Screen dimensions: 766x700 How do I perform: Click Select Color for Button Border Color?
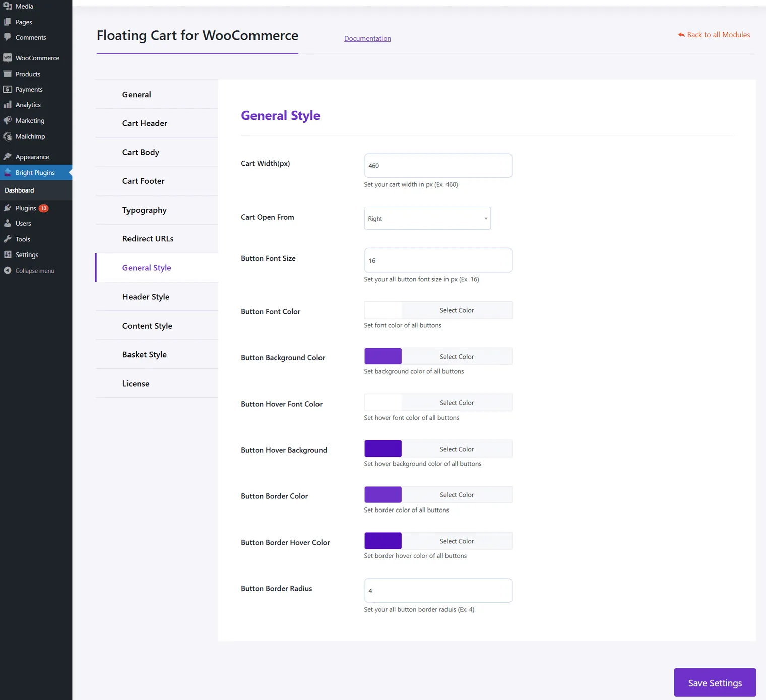pyautogui.click(x=457, y=495)
